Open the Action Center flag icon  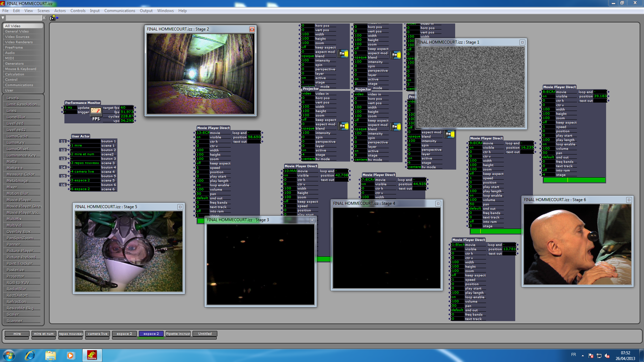coord(591,356)
